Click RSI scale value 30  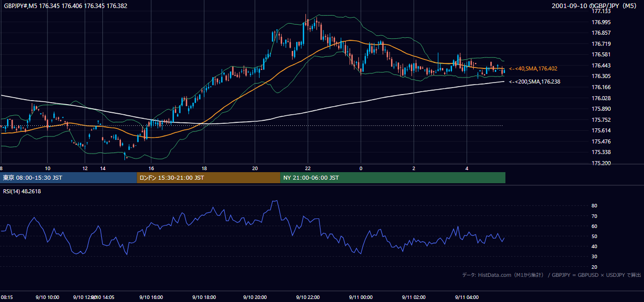(x=595, y=256)
